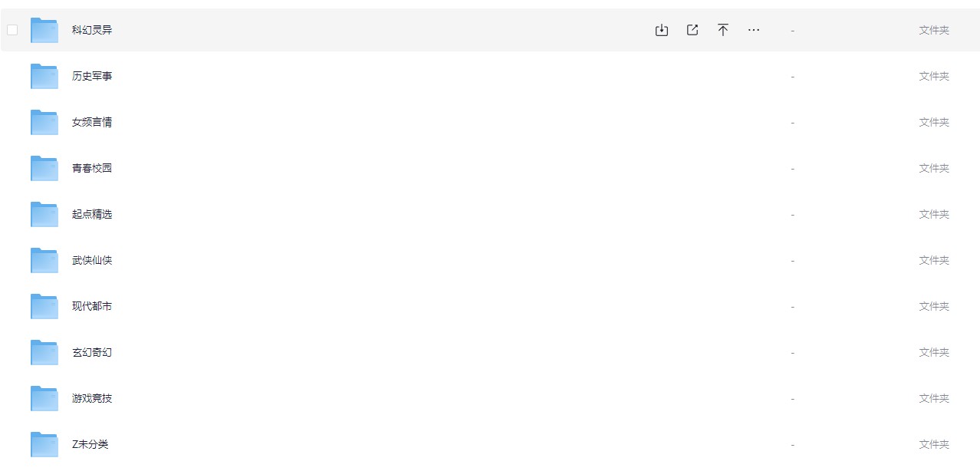Open more options menu for 科幻灵异
Viewport: 980px width, 471px height.
pos(754,30)
